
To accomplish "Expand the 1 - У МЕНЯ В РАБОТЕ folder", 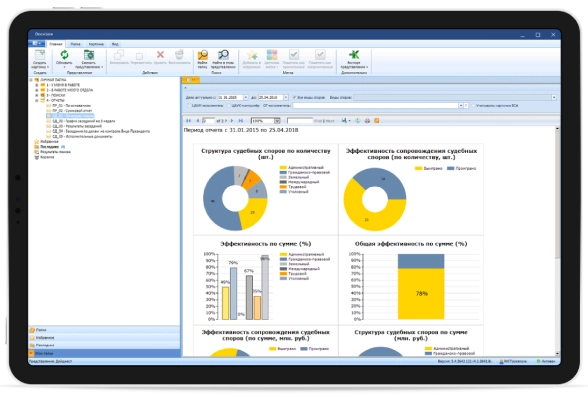I will [37, 85].
